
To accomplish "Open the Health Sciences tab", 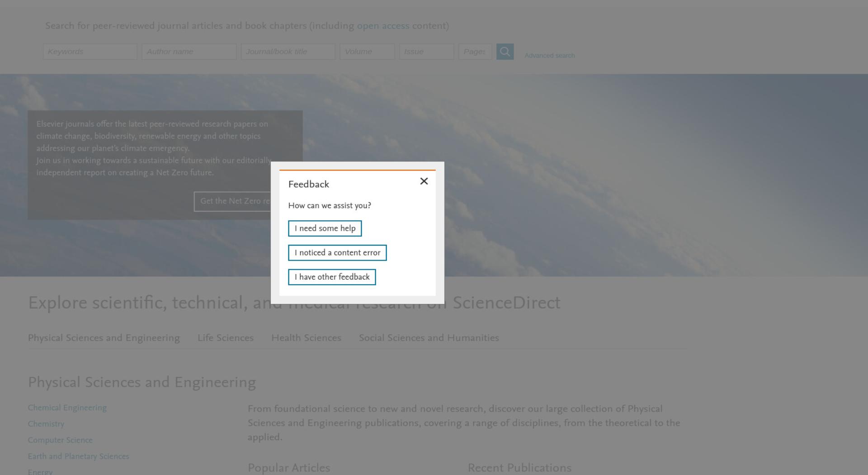I will click(x=306, y=338).
